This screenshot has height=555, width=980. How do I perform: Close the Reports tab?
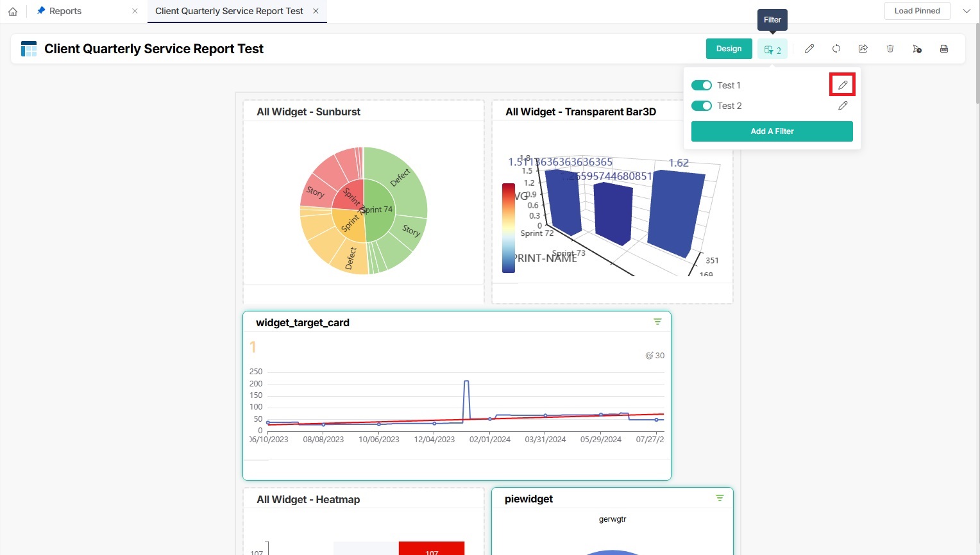click(135, 11)
